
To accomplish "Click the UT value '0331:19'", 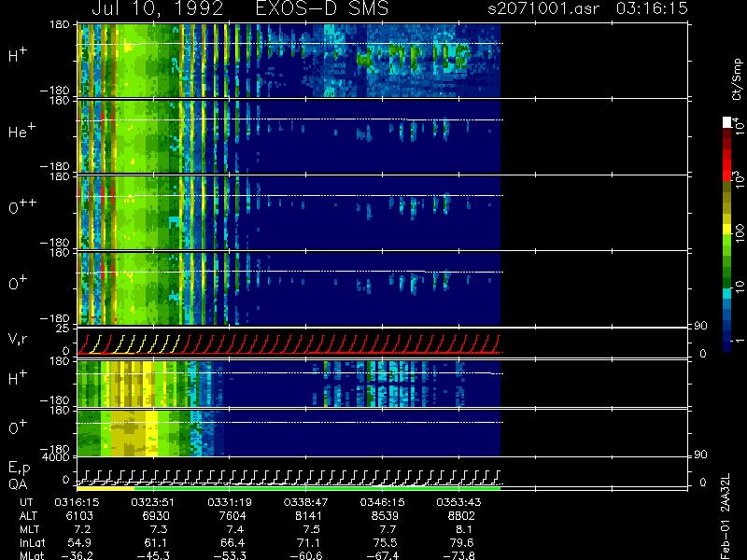I will 229,502.
